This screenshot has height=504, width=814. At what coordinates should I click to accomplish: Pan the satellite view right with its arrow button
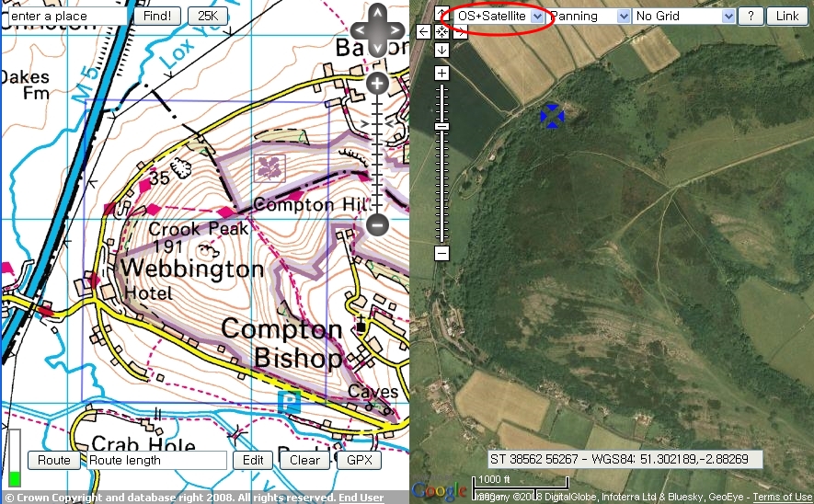(460, 32)
